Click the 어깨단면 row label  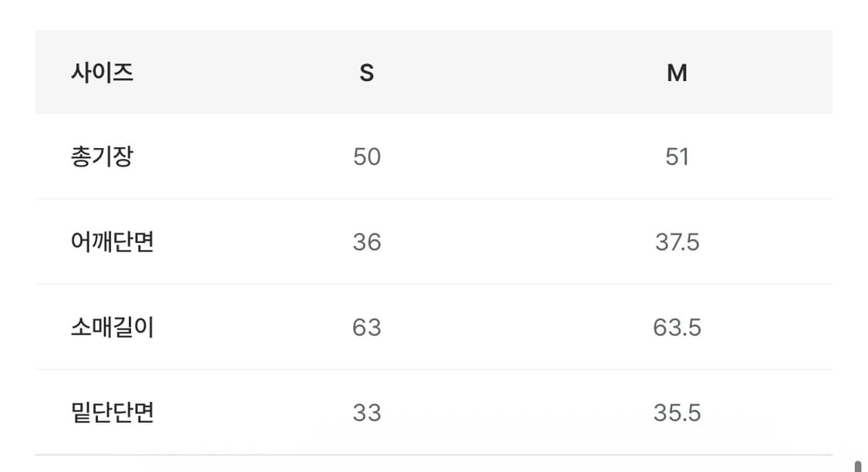point(113,242)
